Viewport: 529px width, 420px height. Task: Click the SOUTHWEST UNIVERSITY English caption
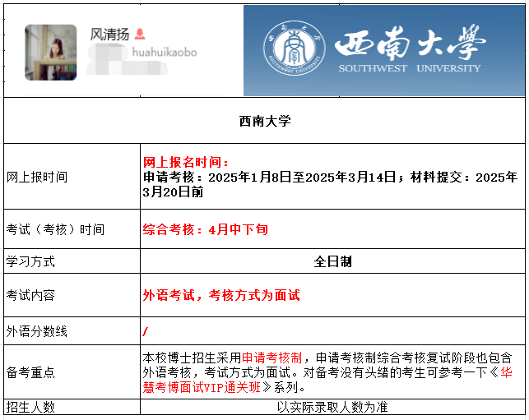[409, 68]
